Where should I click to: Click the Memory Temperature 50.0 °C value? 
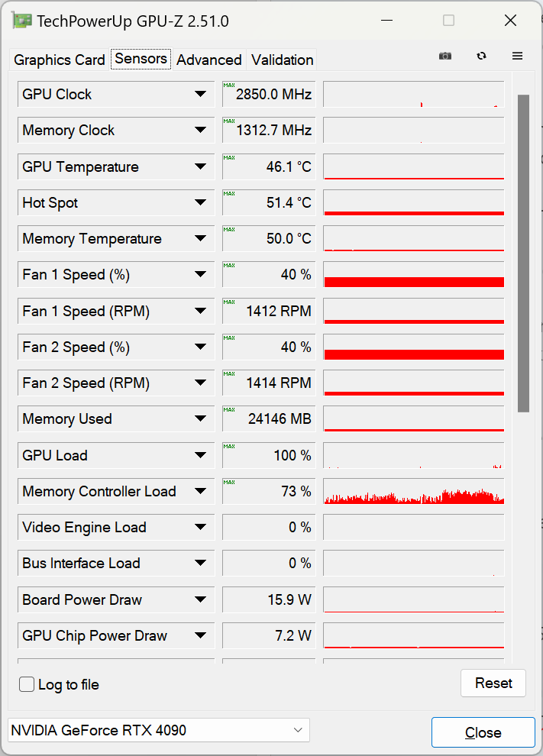269,239
